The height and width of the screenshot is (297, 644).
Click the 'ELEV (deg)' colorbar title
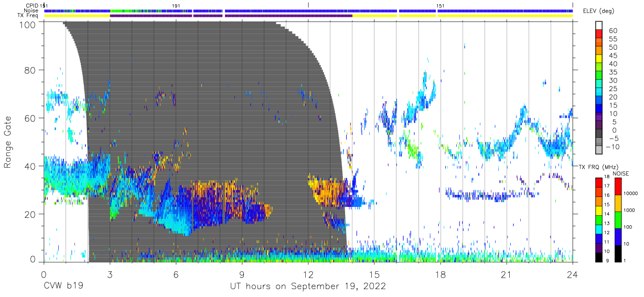pyautogui.click(x=599, y=10)
